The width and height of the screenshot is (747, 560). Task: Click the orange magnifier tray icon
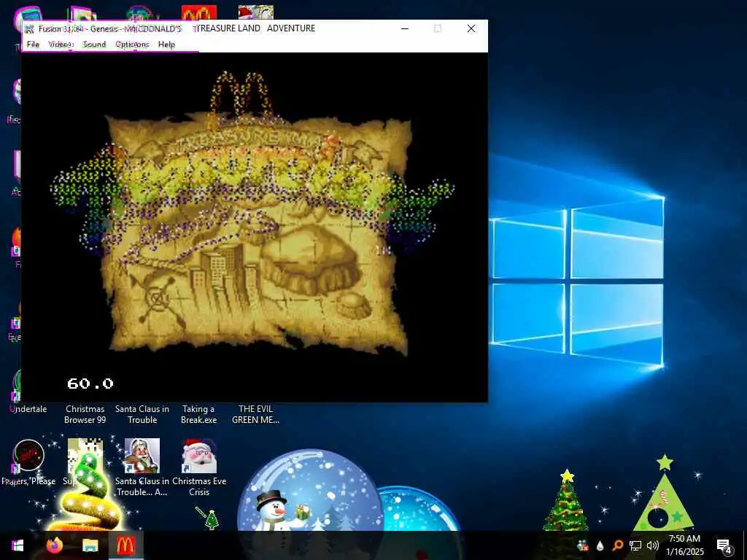click(617, 545)
